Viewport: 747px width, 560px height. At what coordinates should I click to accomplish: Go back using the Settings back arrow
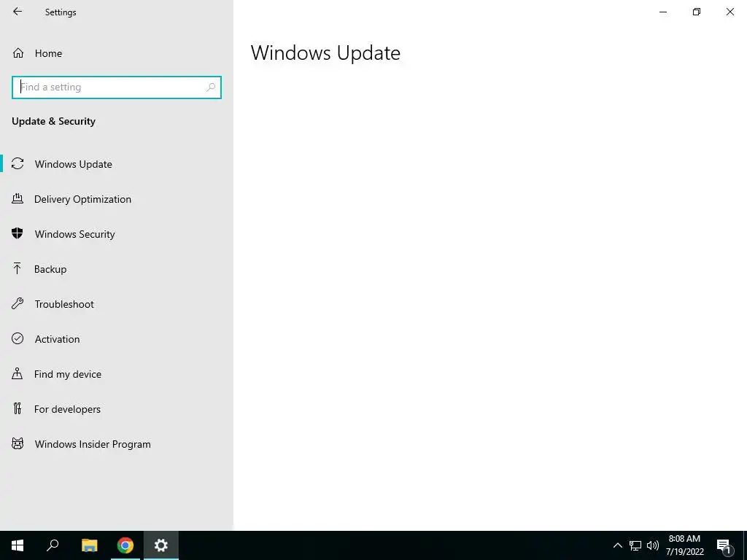tap(18, 12)
